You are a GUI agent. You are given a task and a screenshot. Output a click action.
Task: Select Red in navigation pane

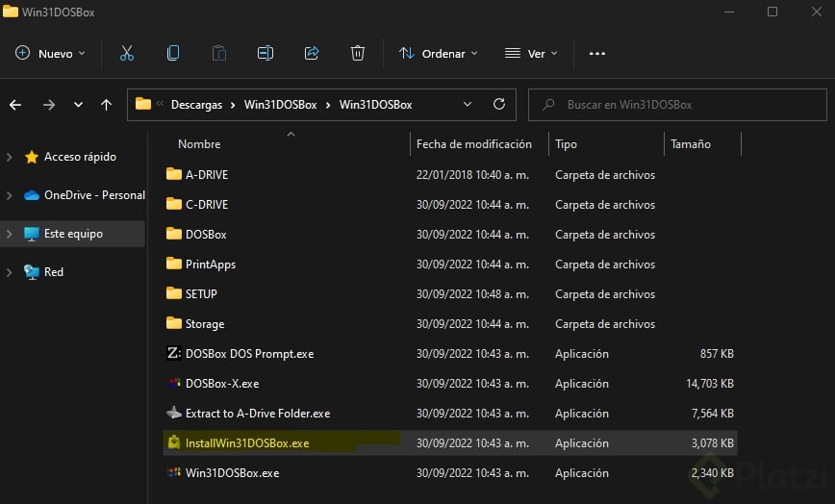click(x=54, y=272)
